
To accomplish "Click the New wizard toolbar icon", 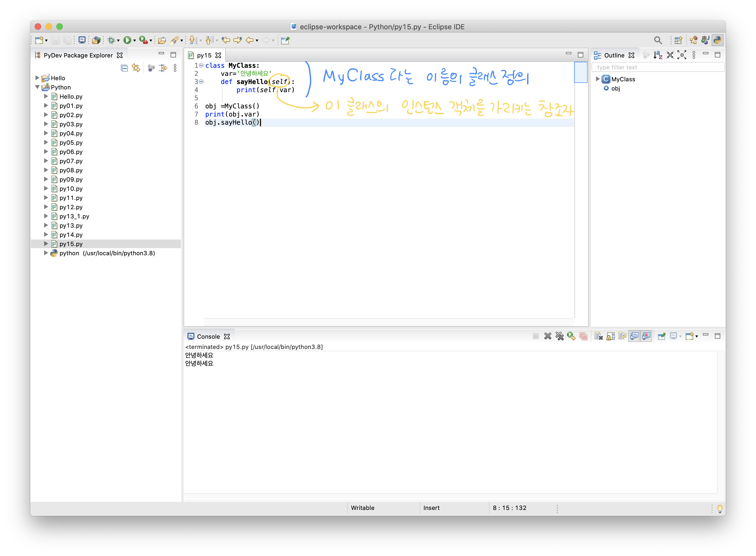I will click(39, 40).
